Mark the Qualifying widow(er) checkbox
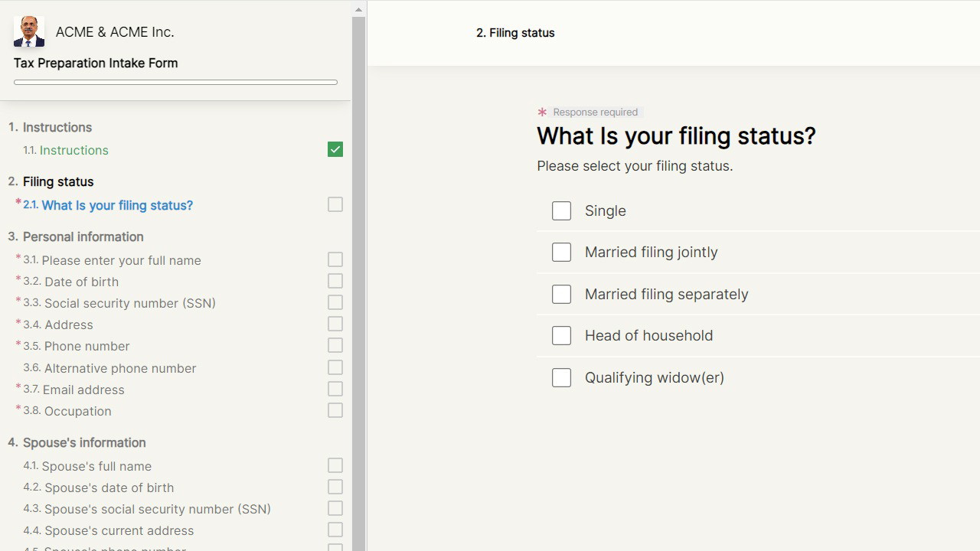This screenshot has width=980, height=551. pos(561,378)
